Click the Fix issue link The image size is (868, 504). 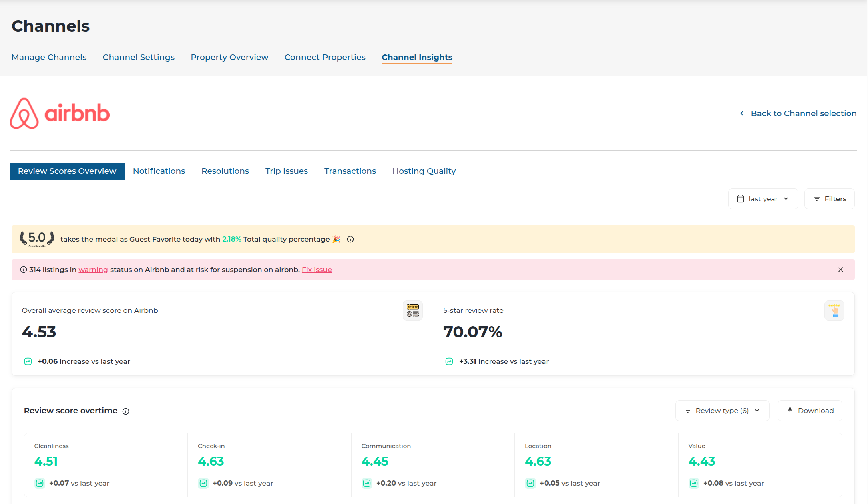click(x=317, y=270)
